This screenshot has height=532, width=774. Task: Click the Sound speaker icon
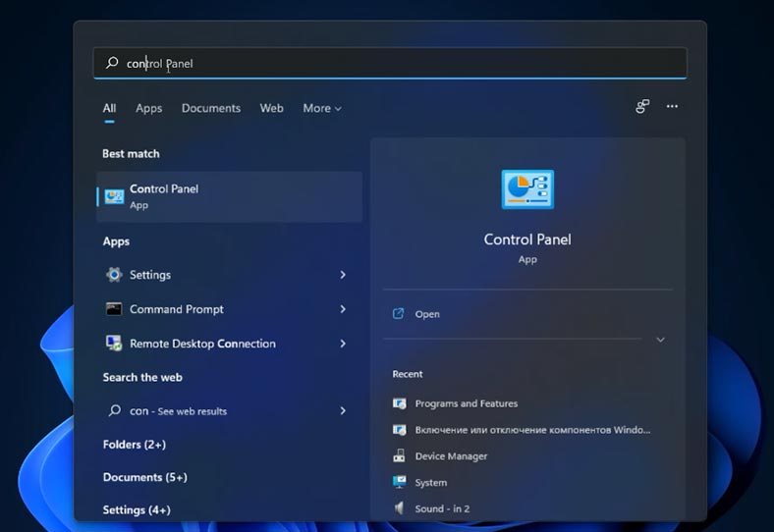point(399,507)
